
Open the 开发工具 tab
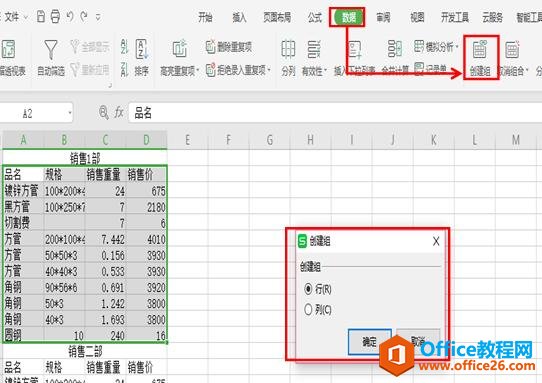(455, 17)
